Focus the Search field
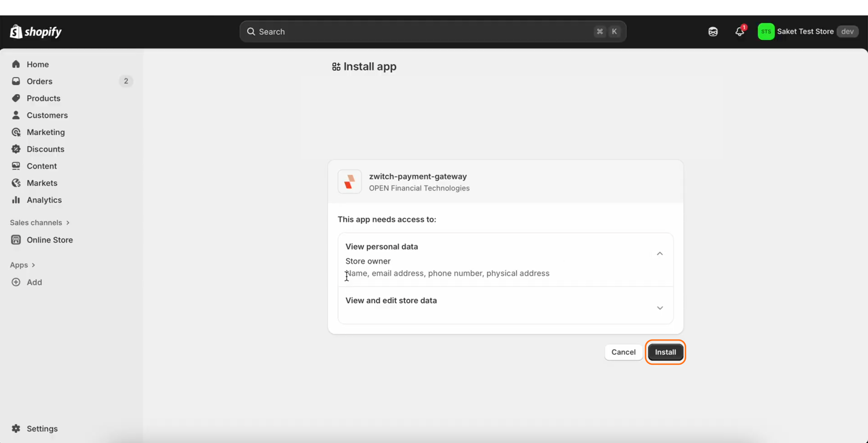 point(421,32)
